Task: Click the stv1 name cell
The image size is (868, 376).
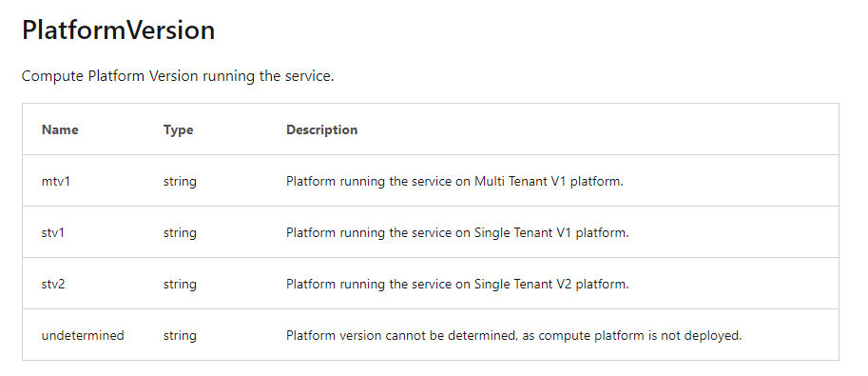Action: 53,232
